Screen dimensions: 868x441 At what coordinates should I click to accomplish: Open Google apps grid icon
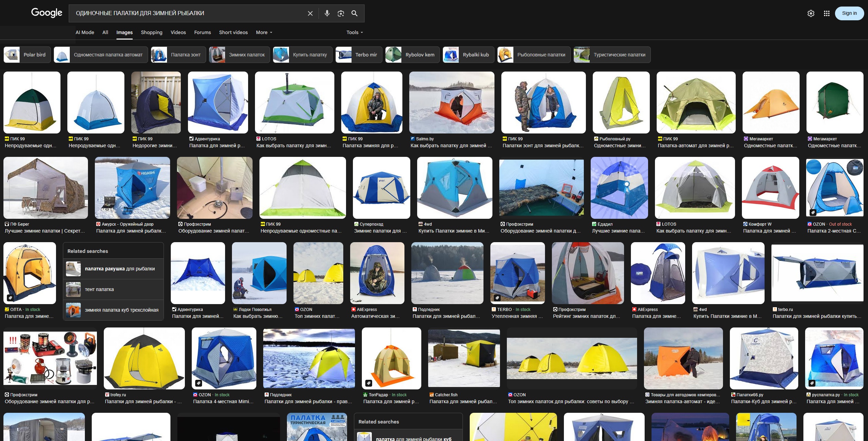coord(826,13)
